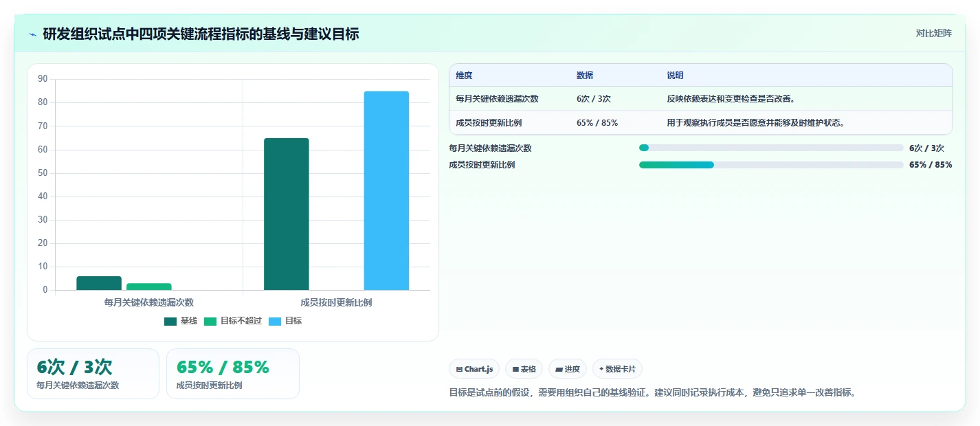The image size is (980, 426).
Task: Click the progress value 65% / 85%
Action: pos(931,165)
